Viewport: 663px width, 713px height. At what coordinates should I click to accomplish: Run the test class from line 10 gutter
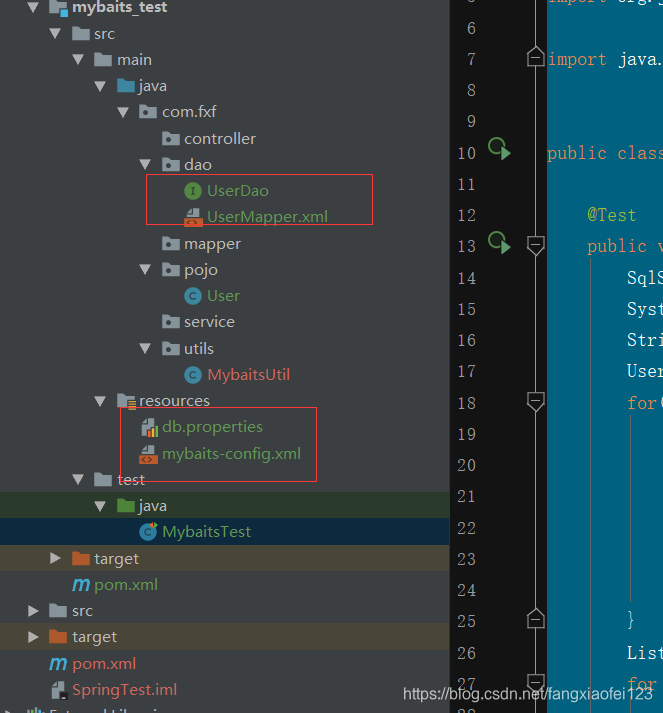[499, 149]
